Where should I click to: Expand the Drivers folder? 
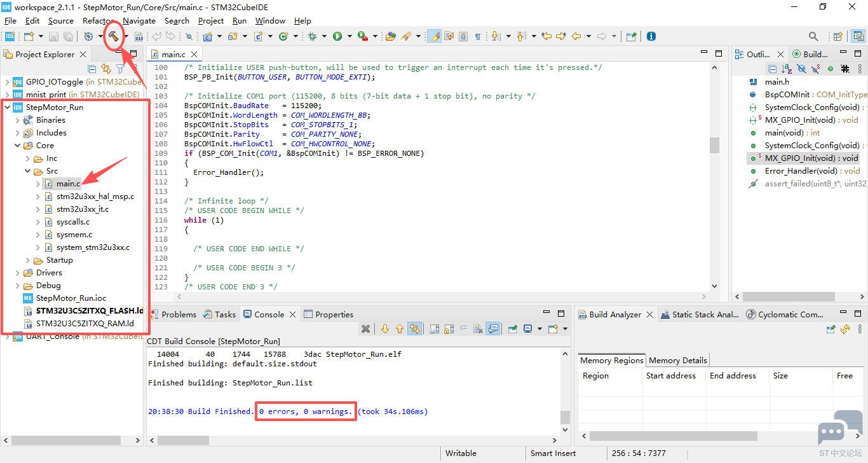[x=17, y=272]
